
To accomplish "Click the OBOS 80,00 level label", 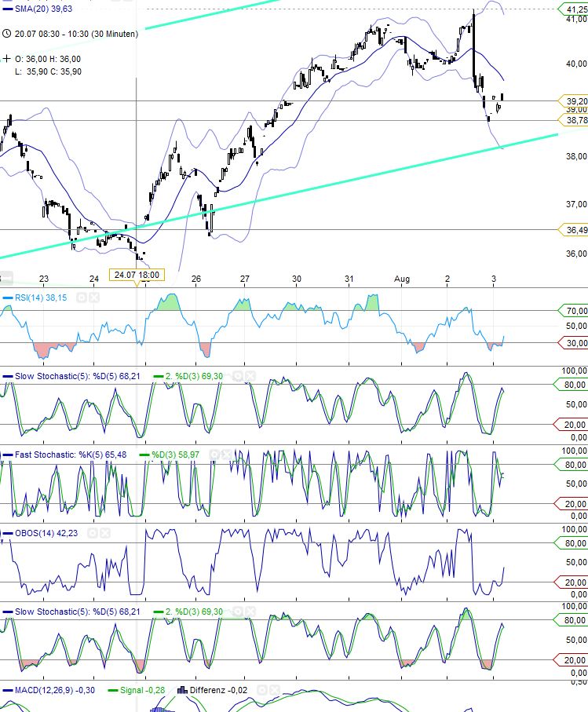I will [x=571, y=543].
